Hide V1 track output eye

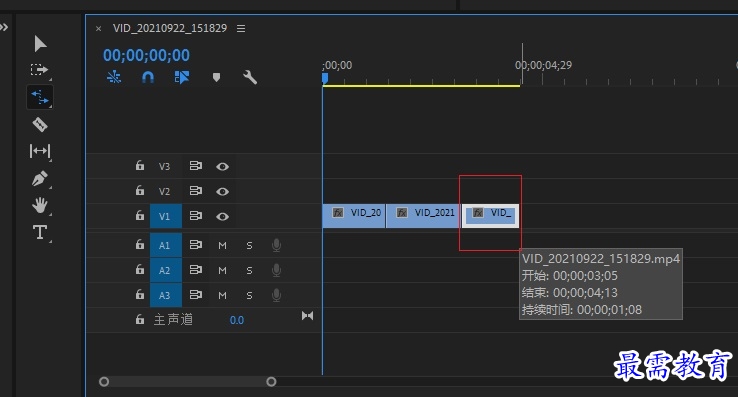(223, 216)
